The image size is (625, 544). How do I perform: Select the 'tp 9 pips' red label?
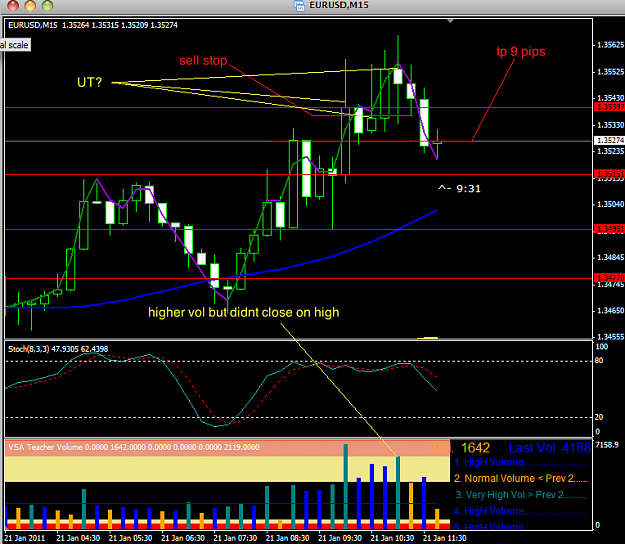pyautogui.click(x=521, y=52)
